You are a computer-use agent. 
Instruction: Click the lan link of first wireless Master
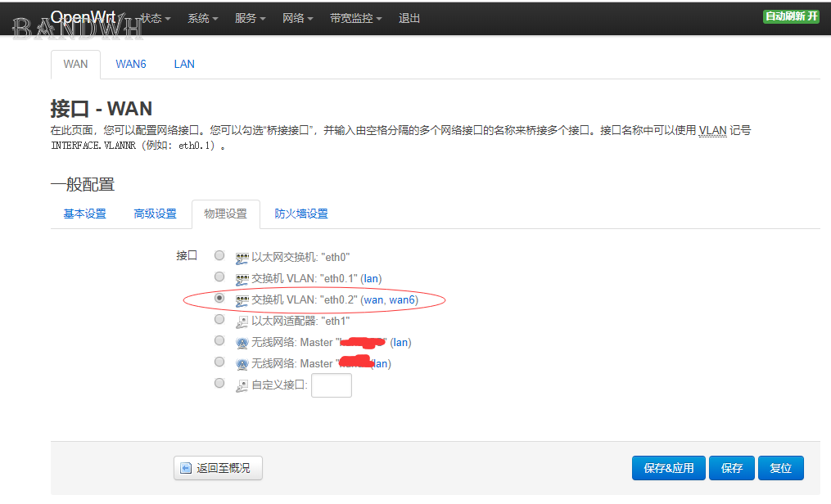click(400, 343)
